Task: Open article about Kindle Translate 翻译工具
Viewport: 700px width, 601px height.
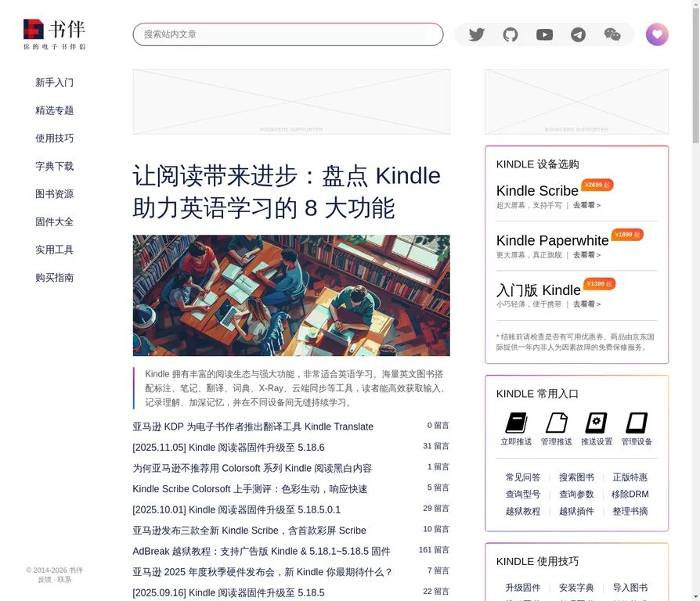Action: [x=253, y=426]
